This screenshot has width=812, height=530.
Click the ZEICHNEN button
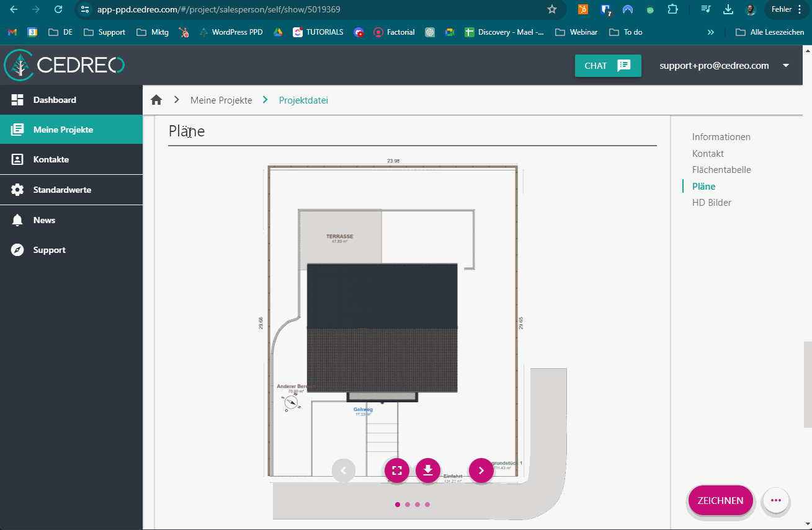720,500
